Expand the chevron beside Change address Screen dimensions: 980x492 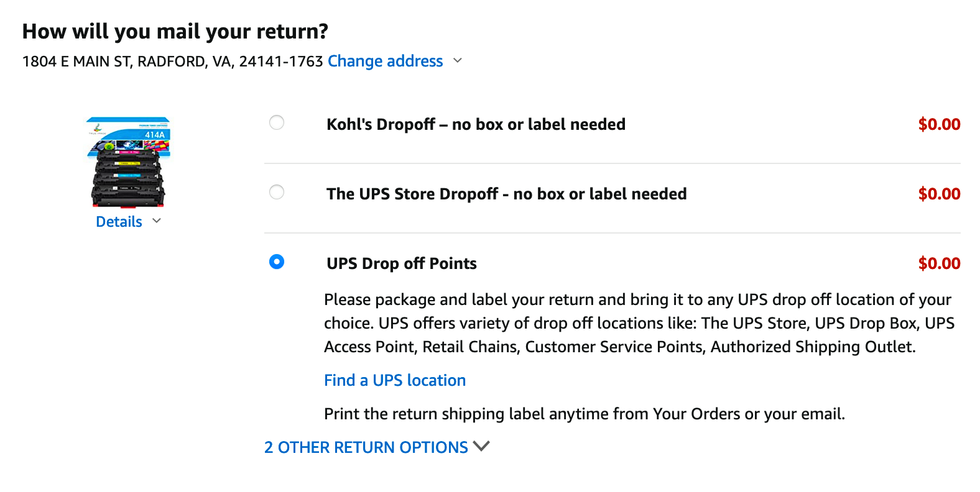click(458, 61)
